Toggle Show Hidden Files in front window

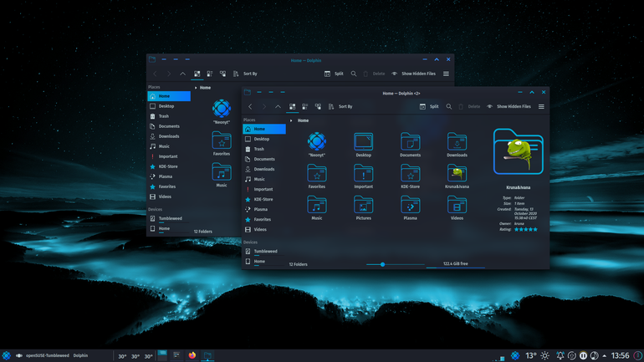tap(509, 107)
